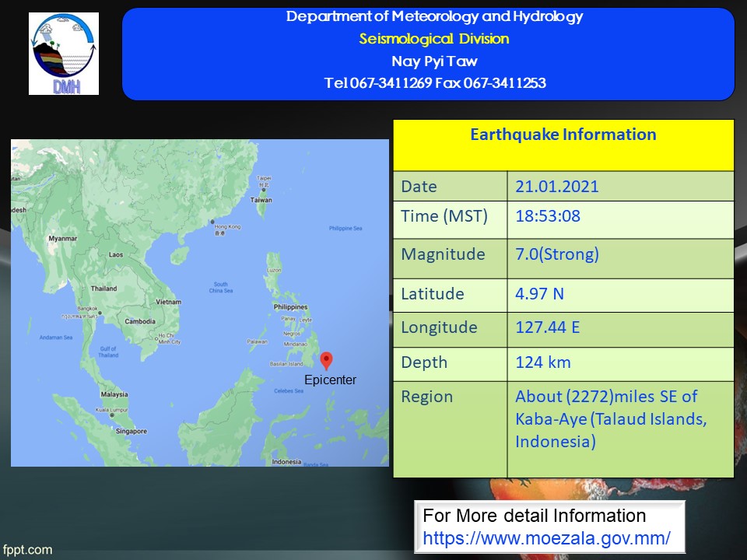Select the date value '21.01.2021'
This screenshot has height=560, width=747.
(x=557, y=186)
